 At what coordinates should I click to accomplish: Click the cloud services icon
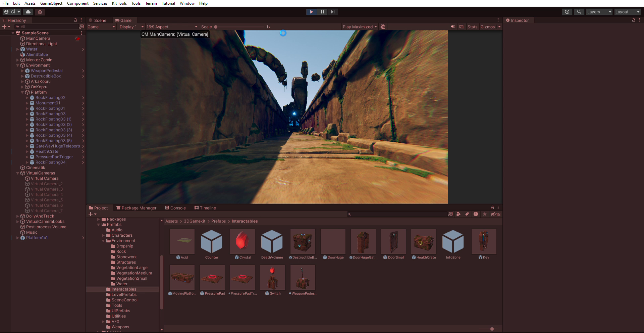pos(28,12)
